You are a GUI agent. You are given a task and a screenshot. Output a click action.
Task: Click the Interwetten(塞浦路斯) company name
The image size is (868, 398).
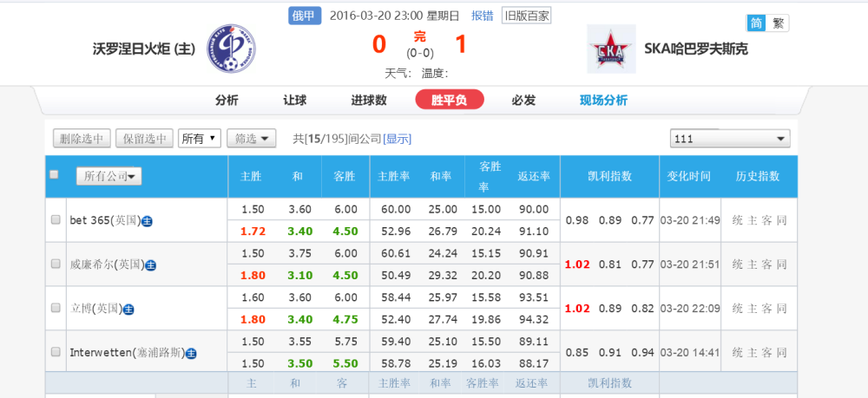pos(127,353)
